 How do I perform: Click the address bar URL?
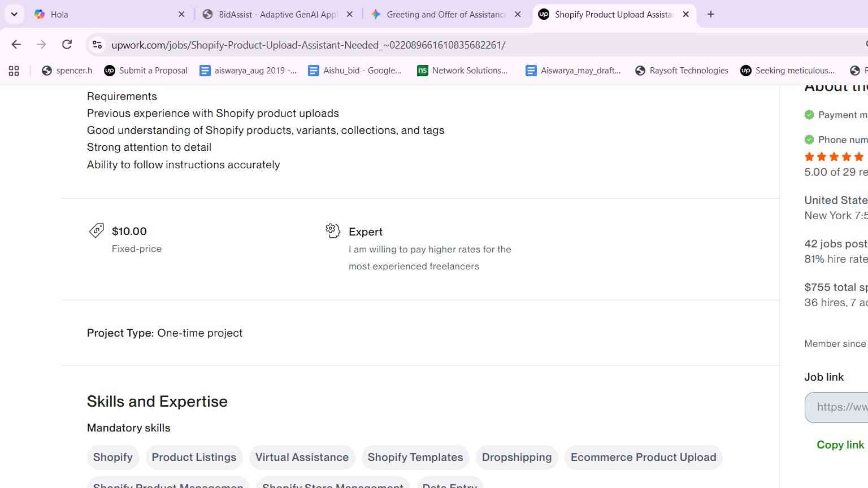point(309,45)
